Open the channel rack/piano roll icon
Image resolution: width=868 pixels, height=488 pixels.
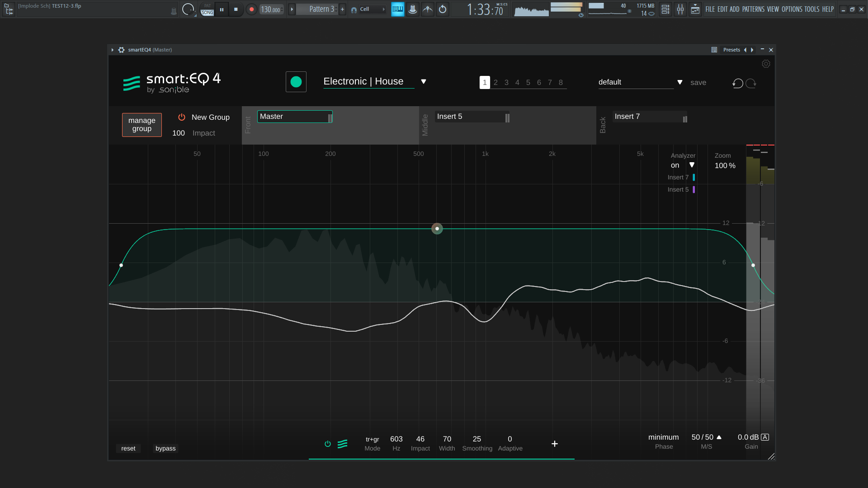tap(695, 9)
